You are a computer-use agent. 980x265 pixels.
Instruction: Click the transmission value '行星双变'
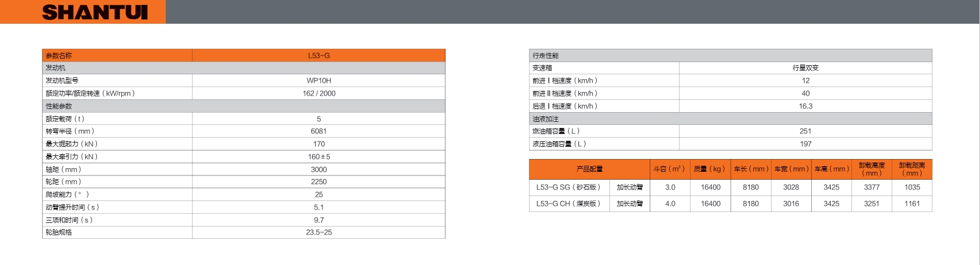click(x=806, y=68)
